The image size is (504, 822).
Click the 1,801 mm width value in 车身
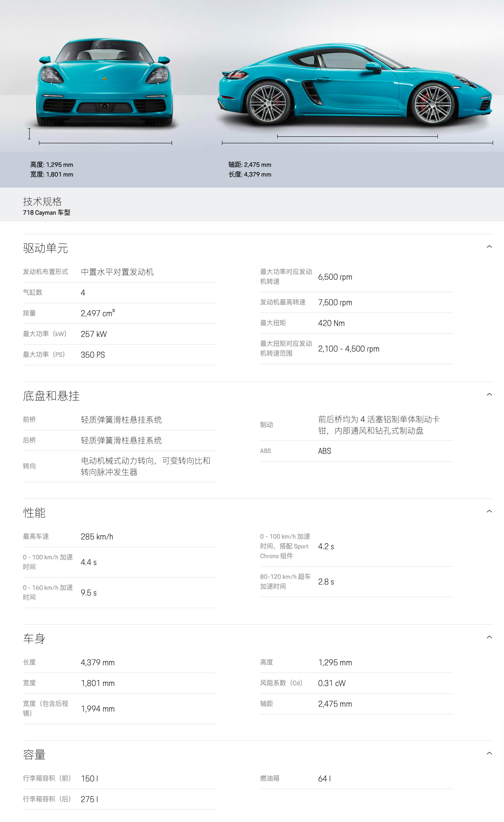(98, 683)
